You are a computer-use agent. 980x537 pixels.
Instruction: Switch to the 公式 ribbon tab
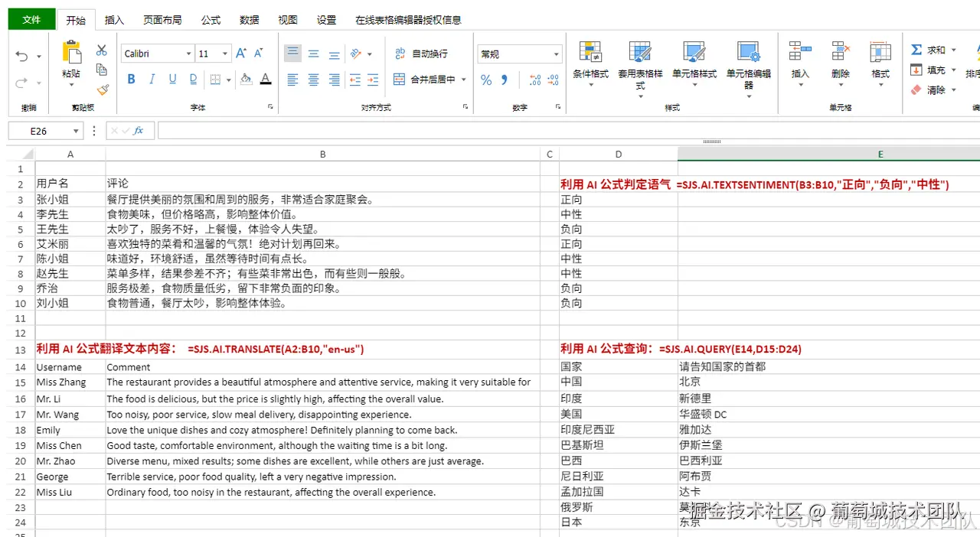click(211, 20)
